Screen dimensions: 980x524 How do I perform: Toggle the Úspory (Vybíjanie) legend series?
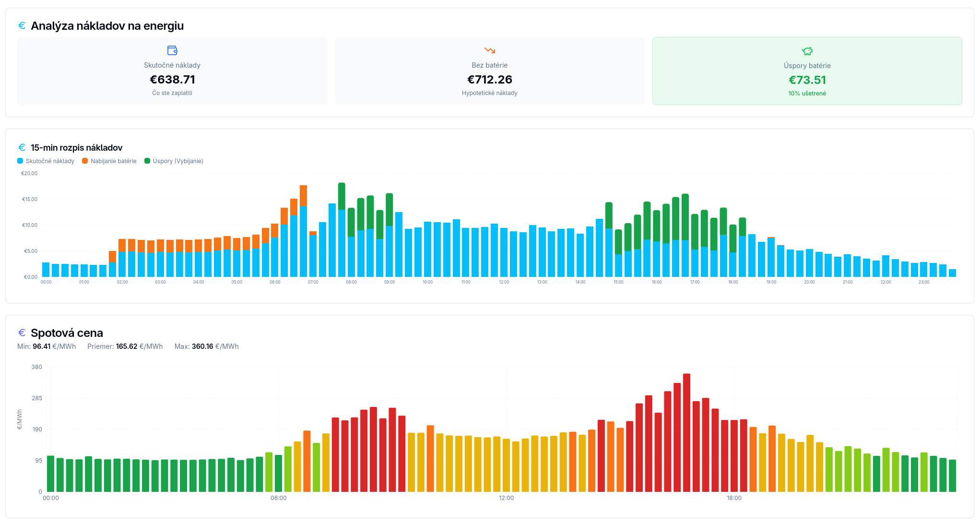point(177,161)
